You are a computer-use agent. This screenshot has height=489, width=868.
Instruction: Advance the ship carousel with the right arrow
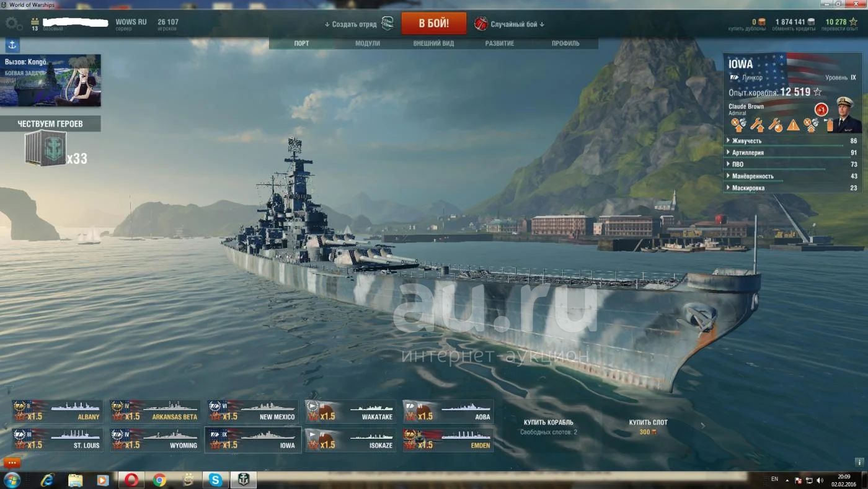tap(702, 426)
